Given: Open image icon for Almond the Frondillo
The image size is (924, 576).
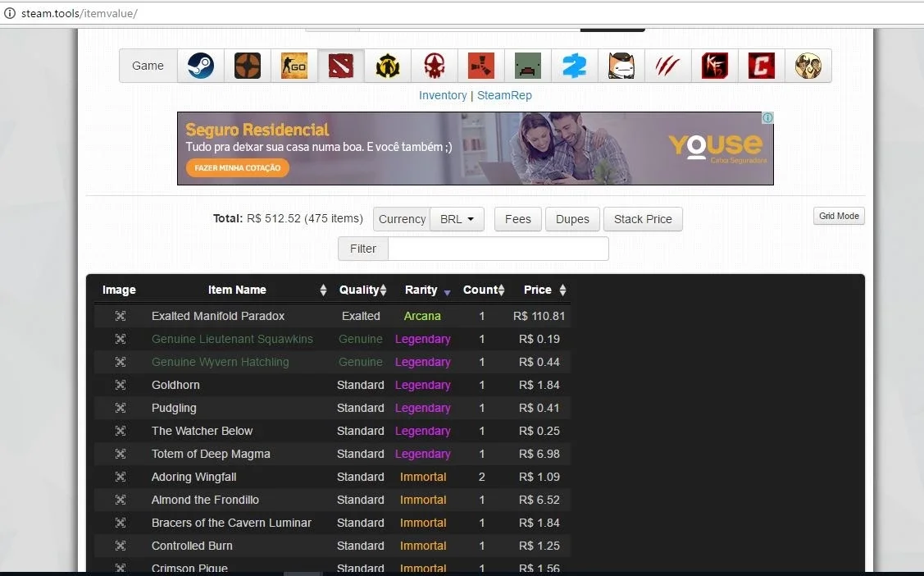Looking at the screenshot, I should 121,500.
